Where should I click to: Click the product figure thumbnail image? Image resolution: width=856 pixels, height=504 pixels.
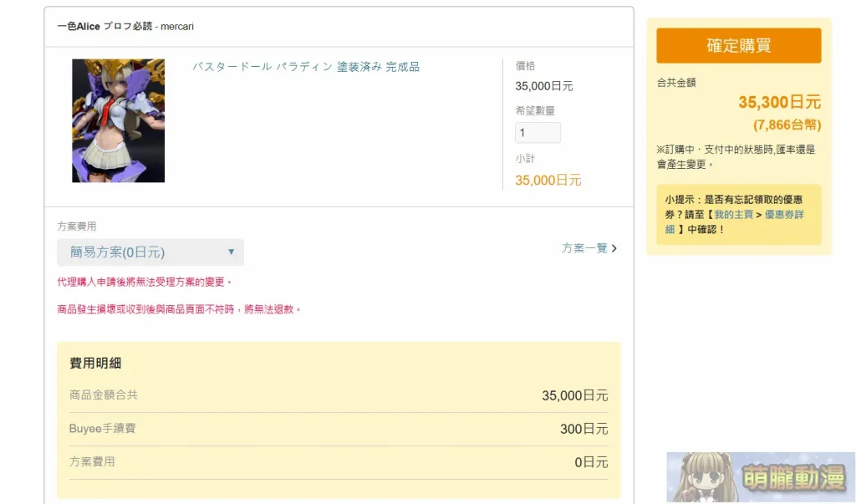pyautogui.click(x=119, y=120)
